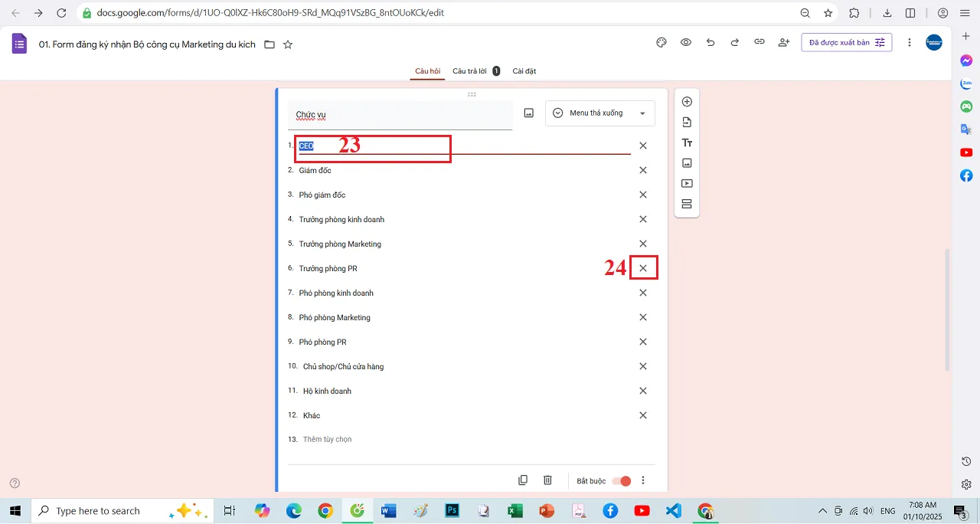This screenshot has width=980, height=524.
Task: Add title and description using Tt icon
Action: coord(687,142)
